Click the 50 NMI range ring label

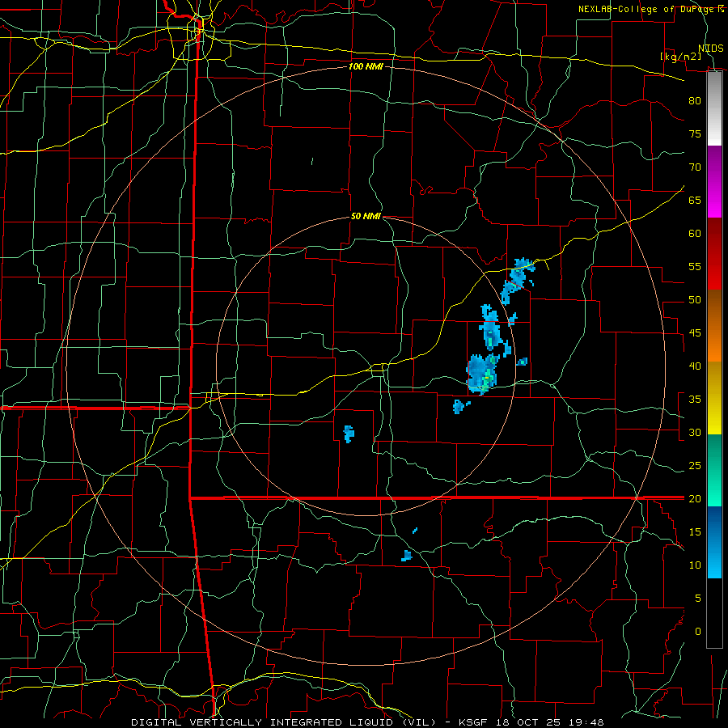(366, 216)
